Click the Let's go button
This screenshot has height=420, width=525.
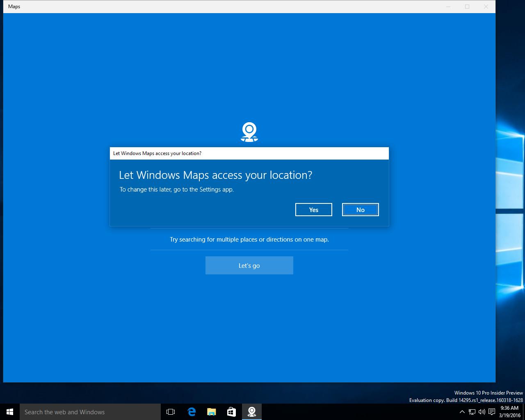[x=249, y=265]
